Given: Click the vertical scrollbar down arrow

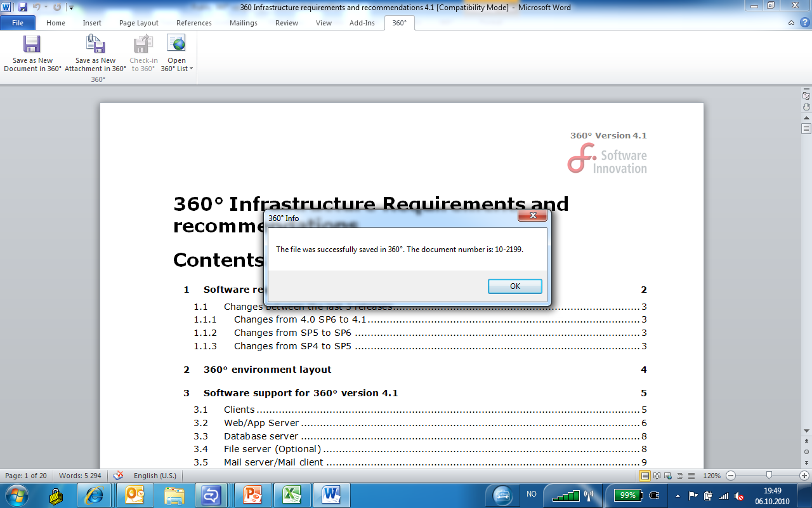Looking at the screenshot, I should tap(806, 431).
